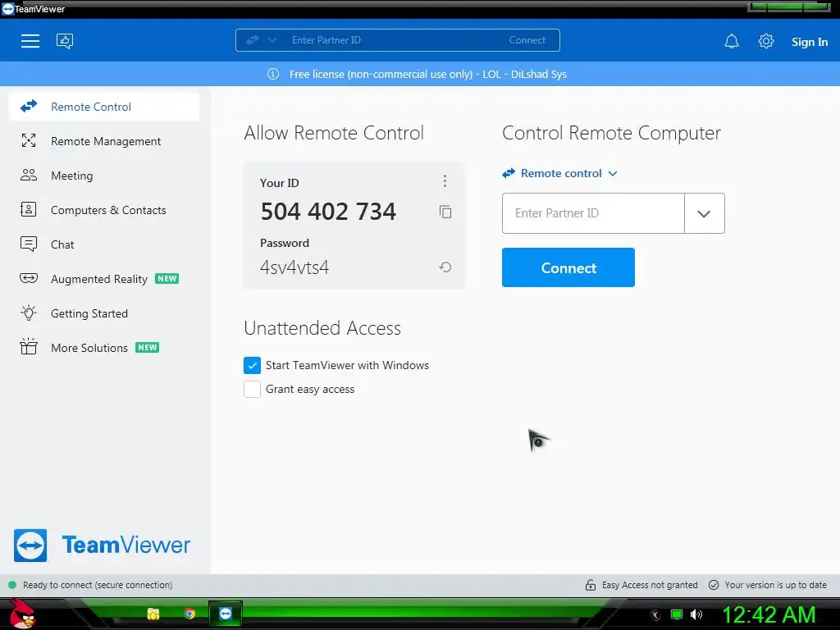Open the file explorer taskbar icon
Screen dimensions: 840x630
[x=153, y=614]
